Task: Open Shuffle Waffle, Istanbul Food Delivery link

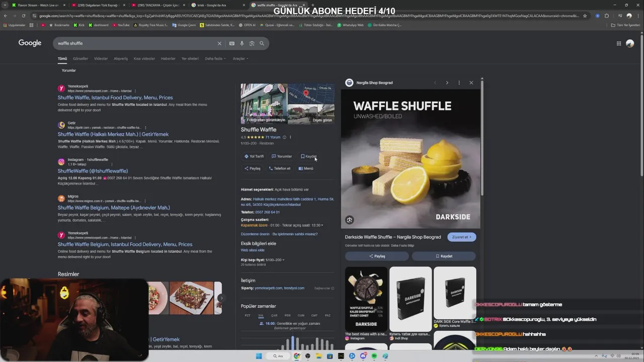Action: click(x=115, y=98)
